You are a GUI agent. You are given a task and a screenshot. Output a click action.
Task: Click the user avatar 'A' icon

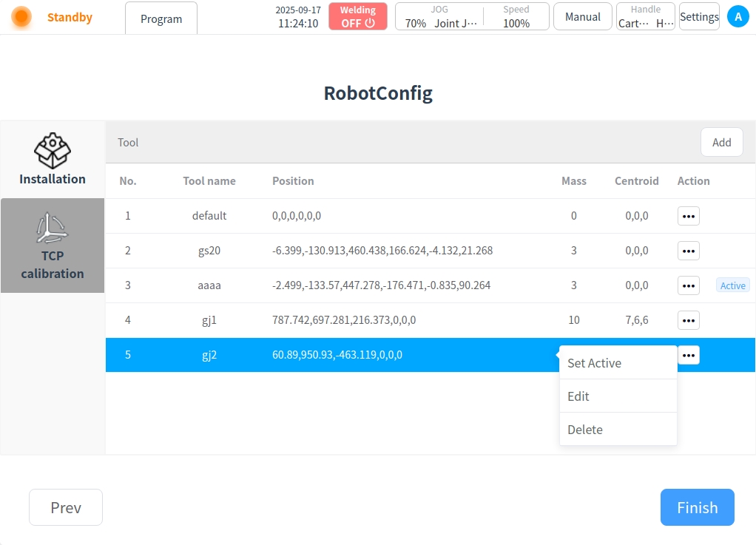pos(738,16)
